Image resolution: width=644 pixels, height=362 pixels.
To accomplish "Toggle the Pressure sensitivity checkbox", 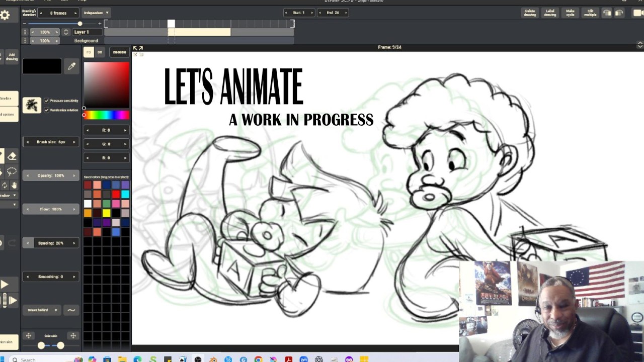I will [47, 101].
